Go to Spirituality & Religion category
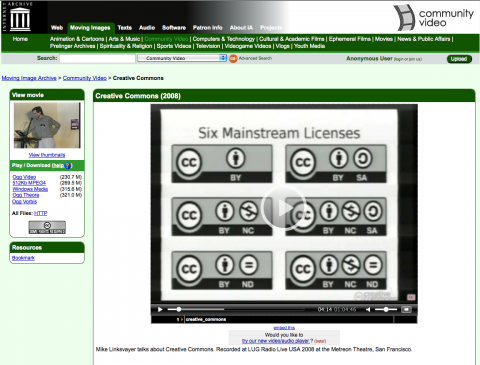 126,46
